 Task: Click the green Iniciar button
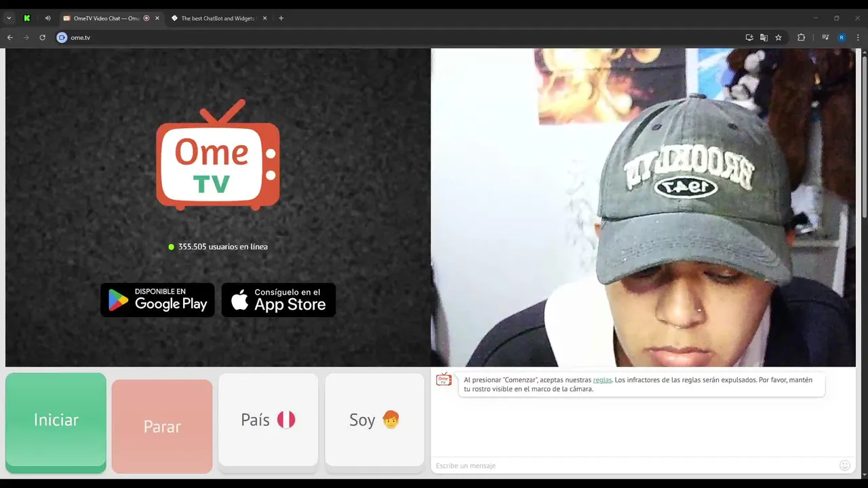coord(56,422)
